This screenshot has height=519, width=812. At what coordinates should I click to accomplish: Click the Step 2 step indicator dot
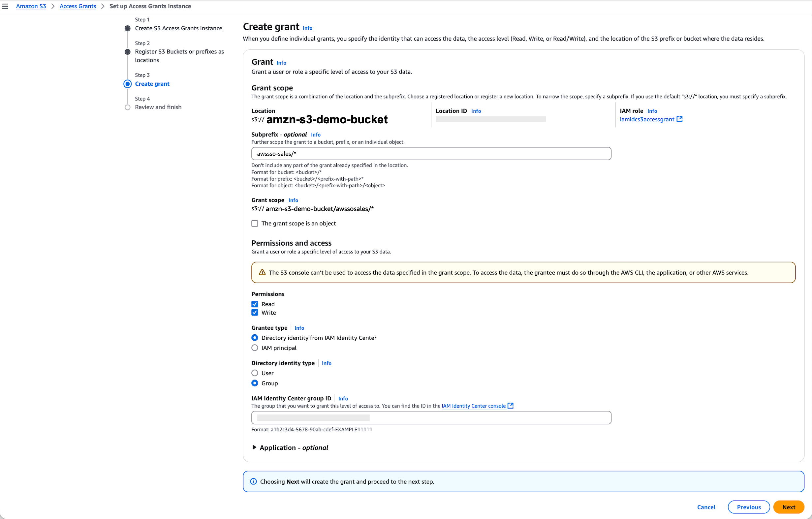coord(127,51)
